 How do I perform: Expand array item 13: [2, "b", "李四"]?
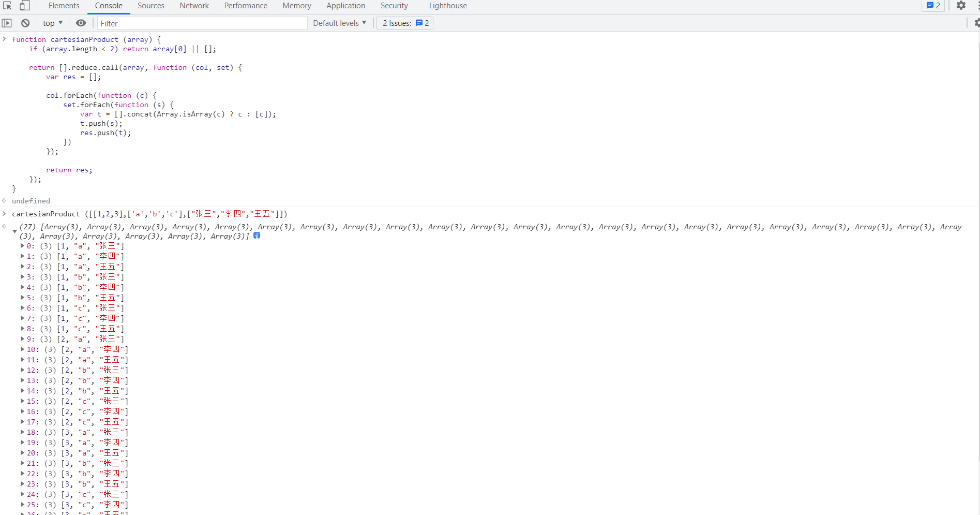22,380
